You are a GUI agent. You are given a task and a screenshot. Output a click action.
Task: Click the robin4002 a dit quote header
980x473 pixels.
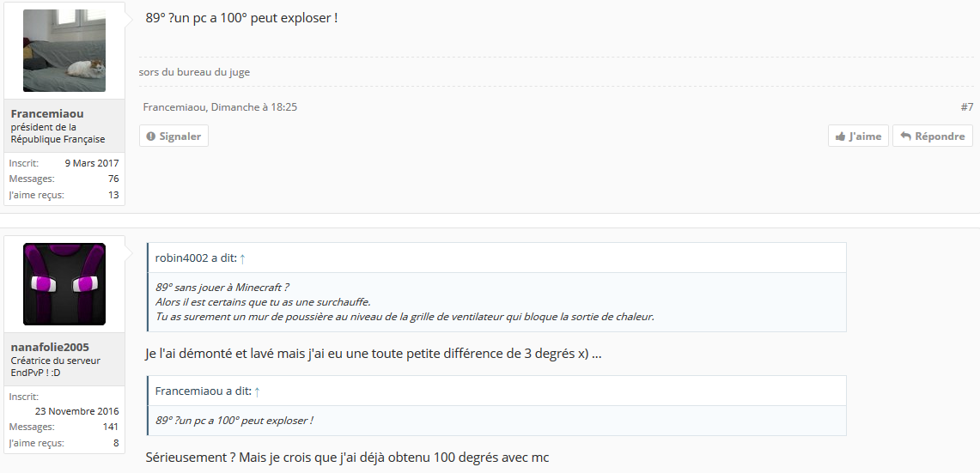[497, 258]
